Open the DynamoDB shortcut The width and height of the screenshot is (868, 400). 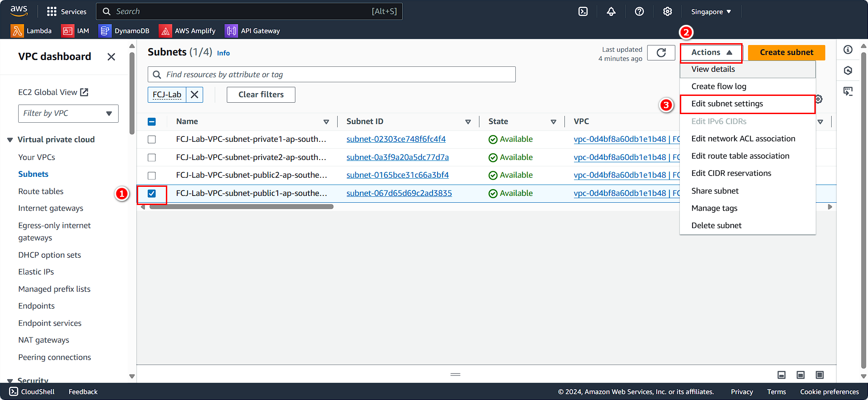click(x=124, y=31)
